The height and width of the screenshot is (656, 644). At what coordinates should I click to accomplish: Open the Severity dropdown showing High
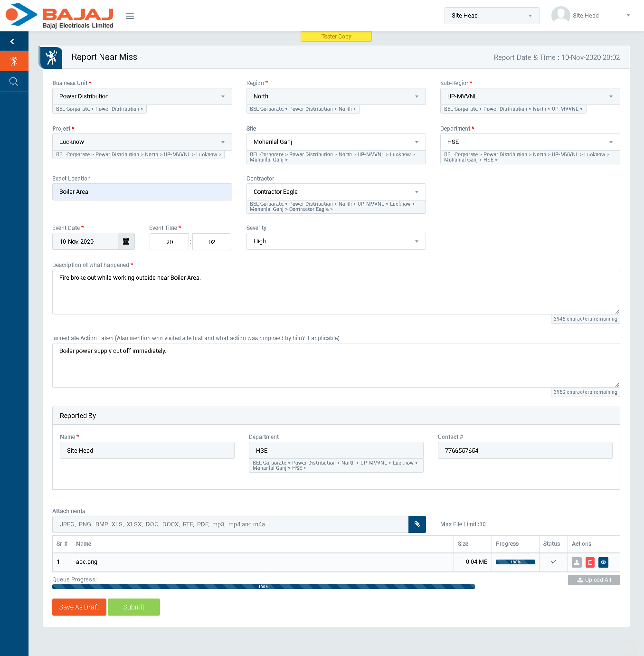tap(336, 241)
